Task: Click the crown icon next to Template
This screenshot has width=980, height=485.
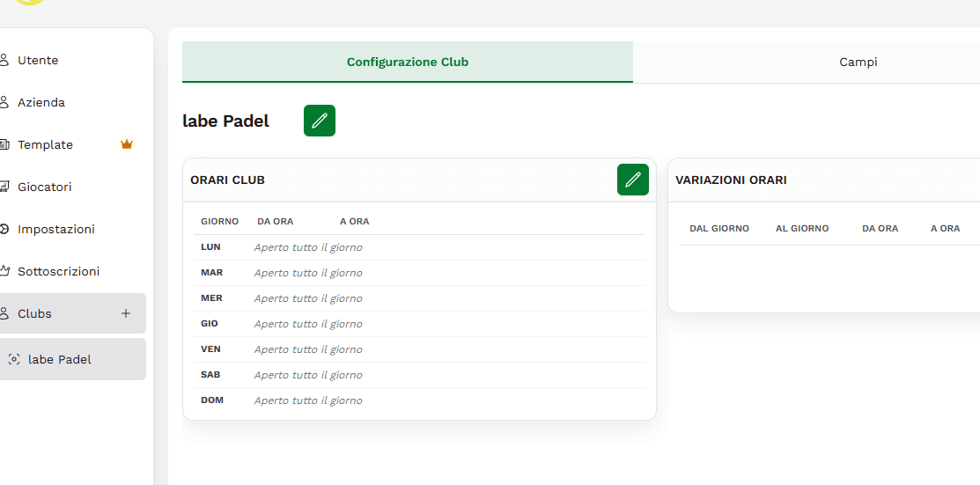Action: point(127,144)
